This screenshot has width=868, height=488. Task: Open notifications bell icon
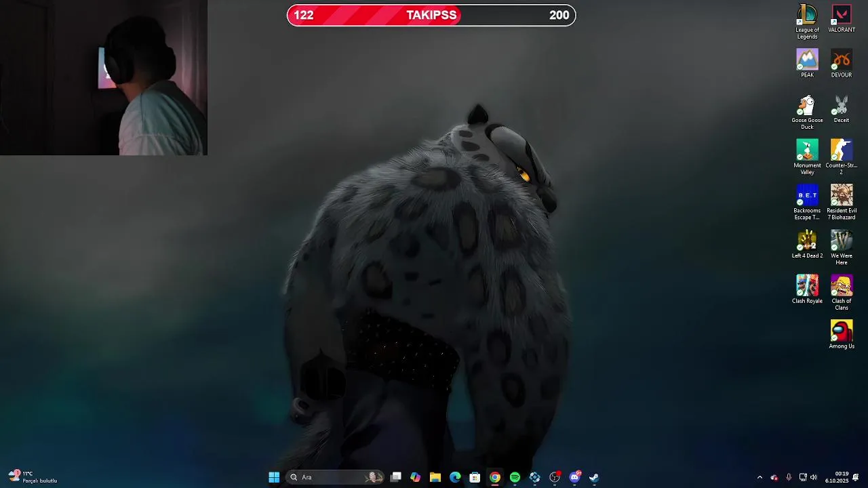[856, 477]
